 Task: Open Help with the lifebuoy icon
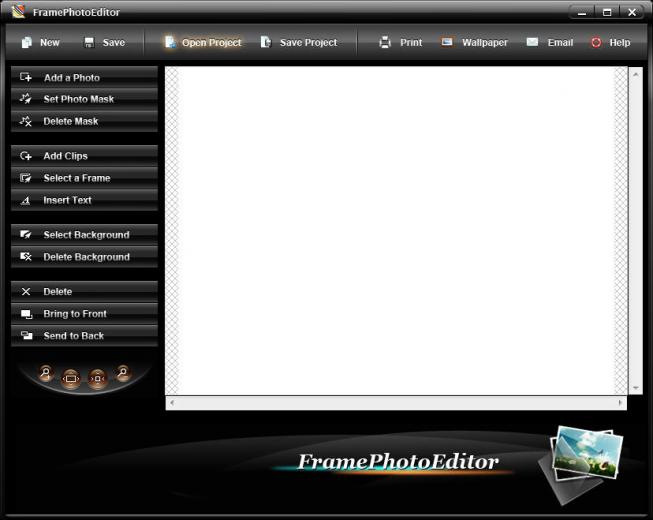point(596,42)
